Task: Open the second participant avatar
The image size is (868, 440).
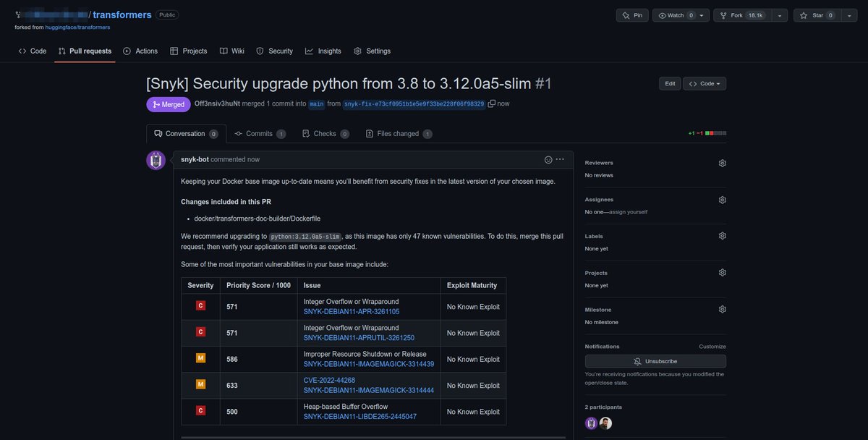Action: (605, 423)
